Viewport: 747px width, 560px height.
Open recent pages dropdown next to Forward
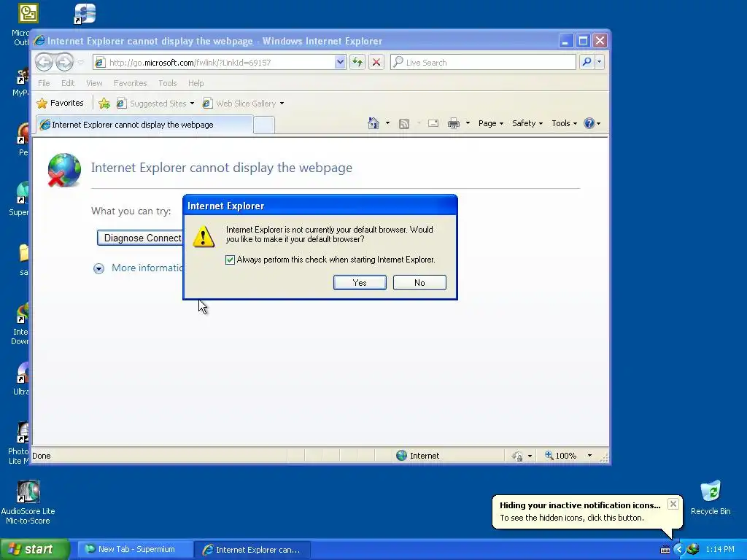tap(80, 63)
